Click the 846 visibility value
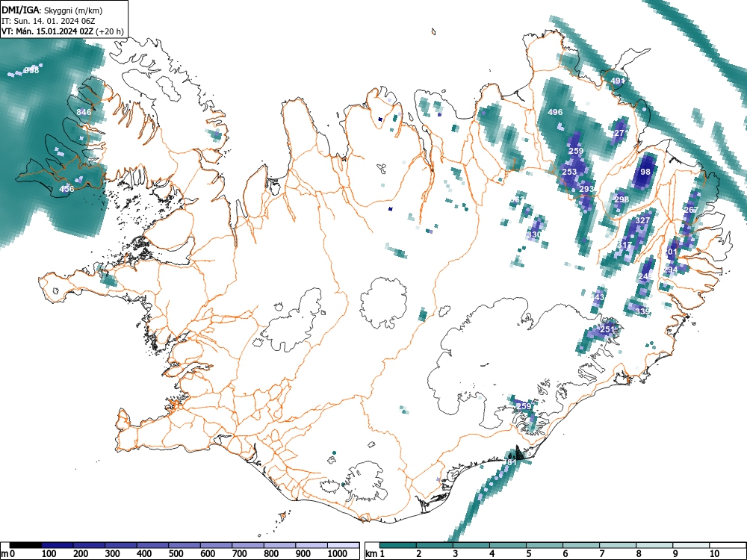 pyautogui.click(x=84, y=113)
